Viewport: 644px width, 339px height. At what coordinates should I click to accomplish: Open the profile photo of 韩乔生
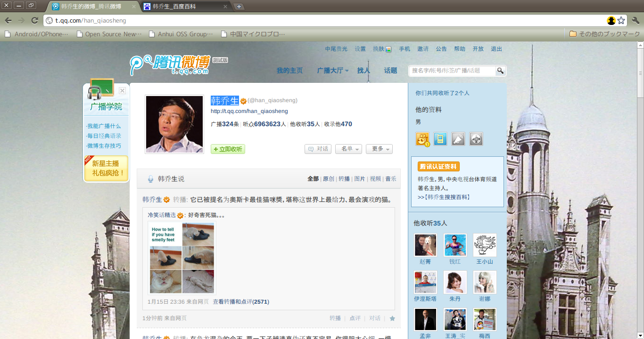click(x=174, y=124)
